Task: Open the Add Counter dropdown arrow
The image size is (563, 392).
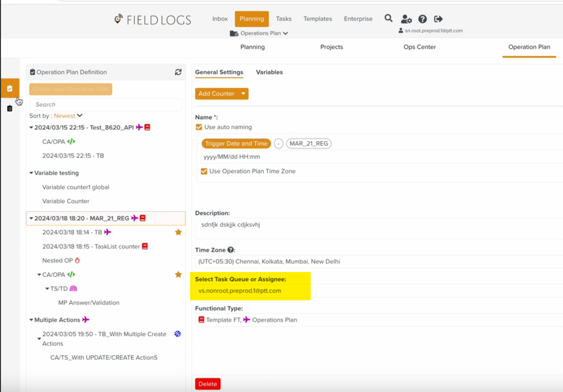Action: tap(243, 94)
